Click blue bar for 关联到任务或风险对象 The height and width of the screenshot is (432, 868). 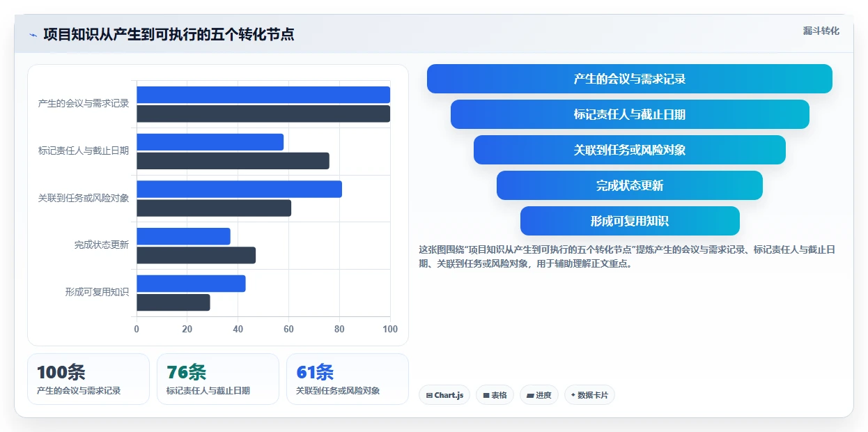239,189
